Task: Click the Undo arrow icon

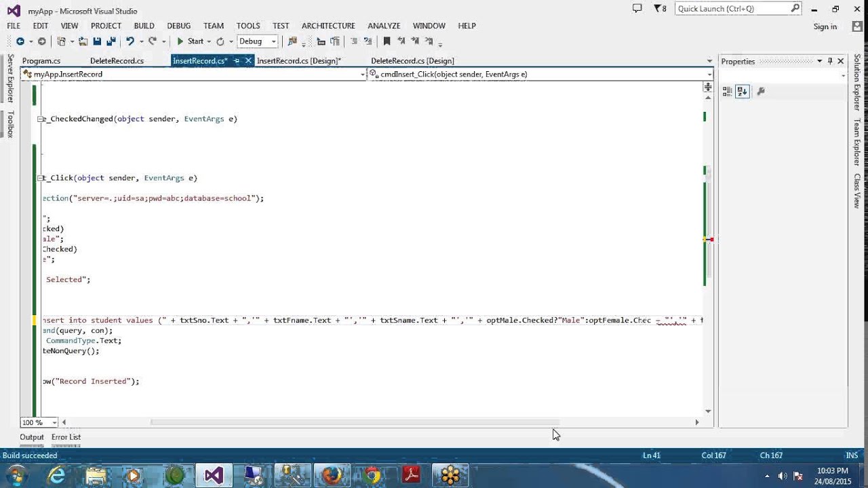Action: pyautogui.click(x=130, y=41)
